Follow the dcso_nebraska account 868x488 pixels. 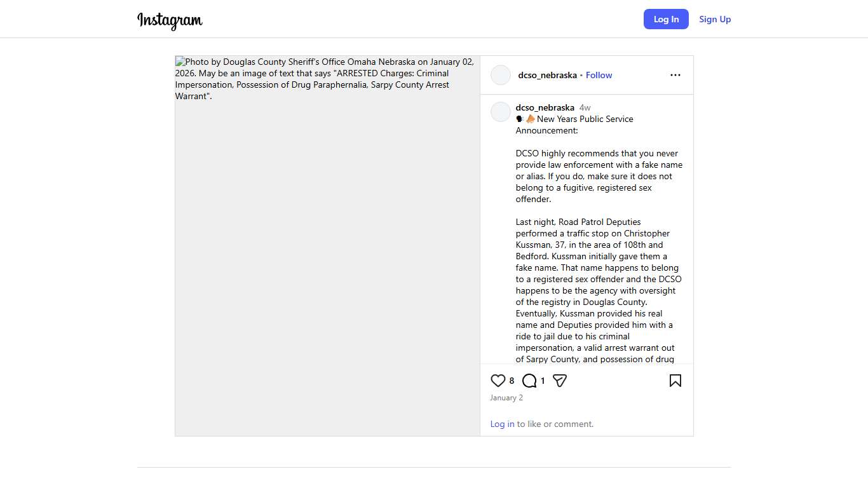[599, 75]
